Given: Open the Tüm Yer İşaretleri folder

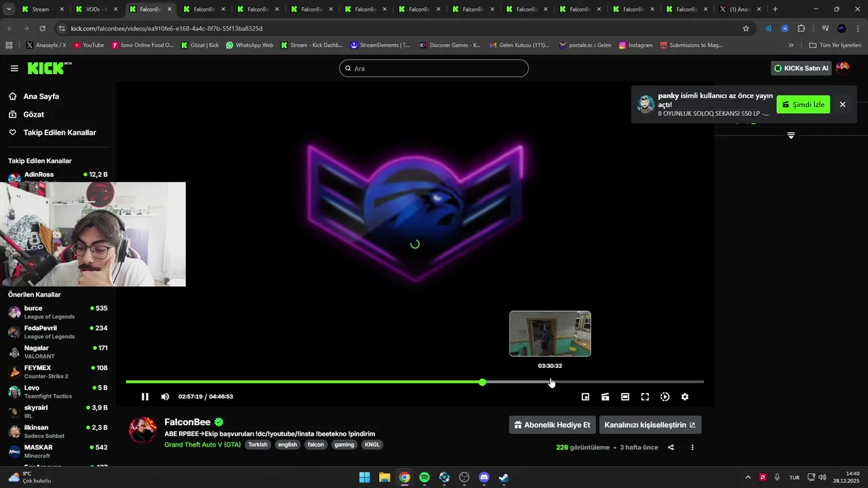Looking at the screenshot, I should tap(835, 45).
